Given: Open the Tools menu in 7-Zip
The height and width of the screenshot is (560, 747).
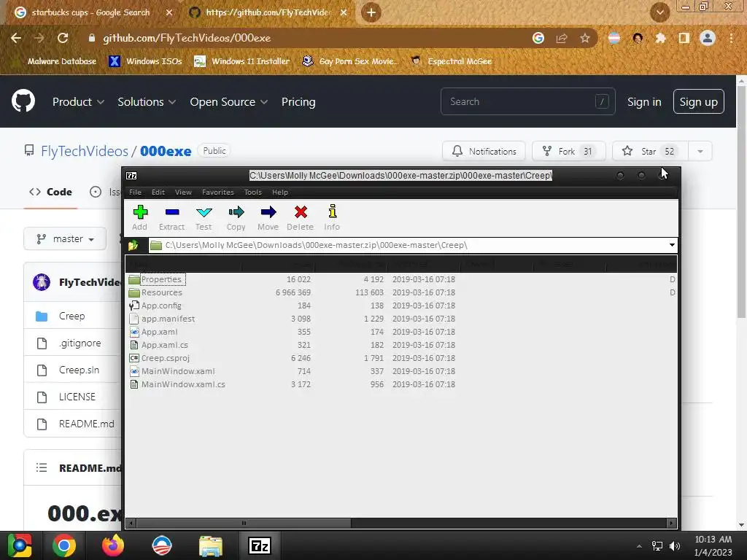Looking at the screenshot, I should pyautogui.click(x=253, y=192).
